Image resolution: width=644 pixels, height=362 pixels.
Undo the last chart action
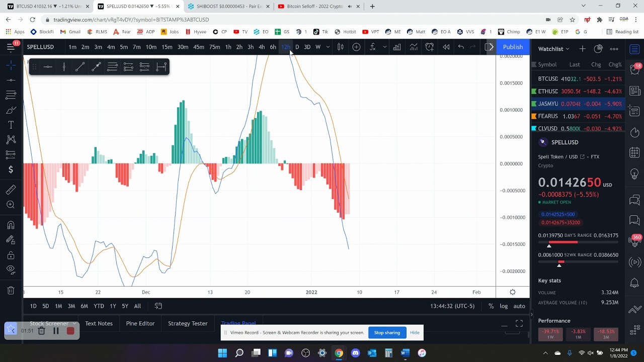click(461, 47)
